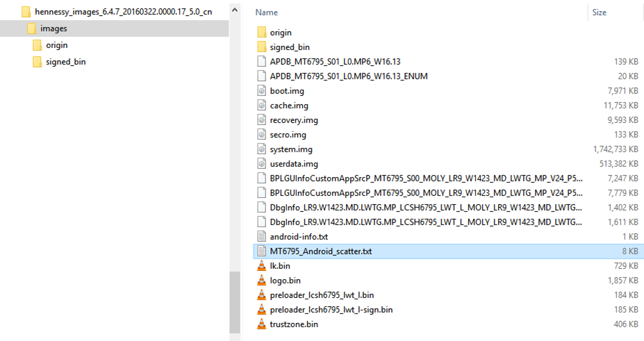Click the APDB_MT6795_S01_L0.MP6_W16.13 file icon
This screenshot has width=644, height=341.
point(262,62)
